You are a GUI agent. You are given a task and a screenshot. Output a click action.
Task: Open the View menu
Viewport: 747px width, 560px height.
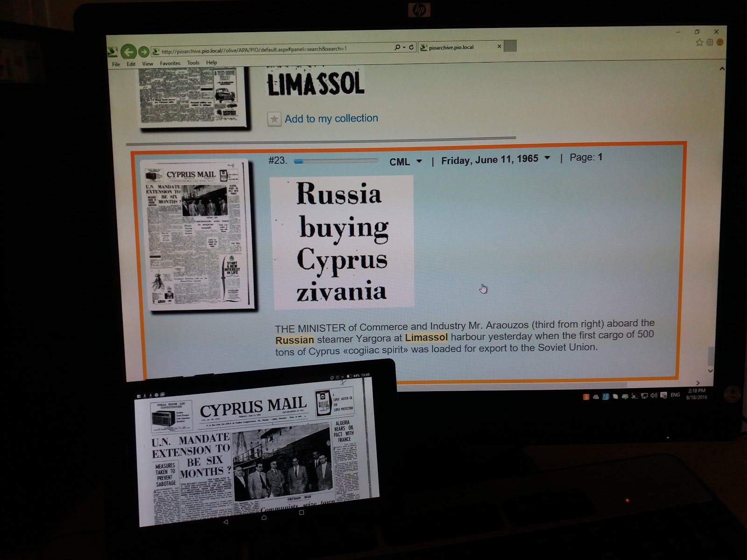(148, 63)
